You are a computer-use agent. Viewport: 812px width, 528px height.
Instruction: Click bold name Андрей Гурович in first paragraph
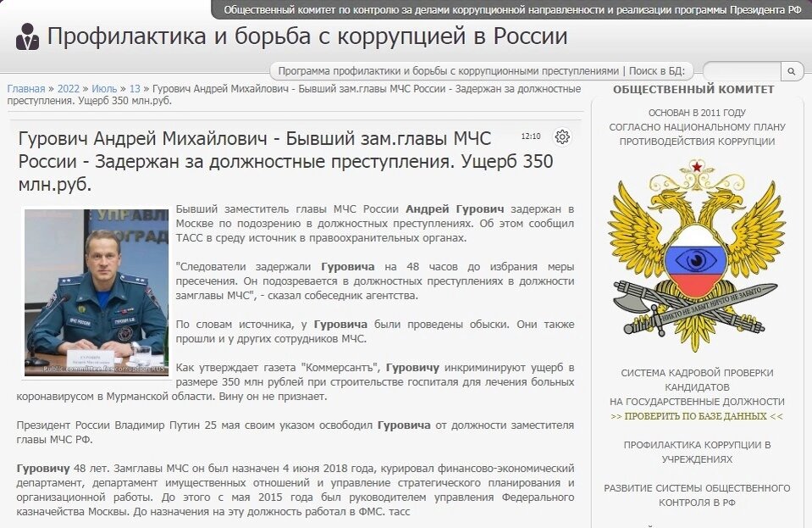455,208
